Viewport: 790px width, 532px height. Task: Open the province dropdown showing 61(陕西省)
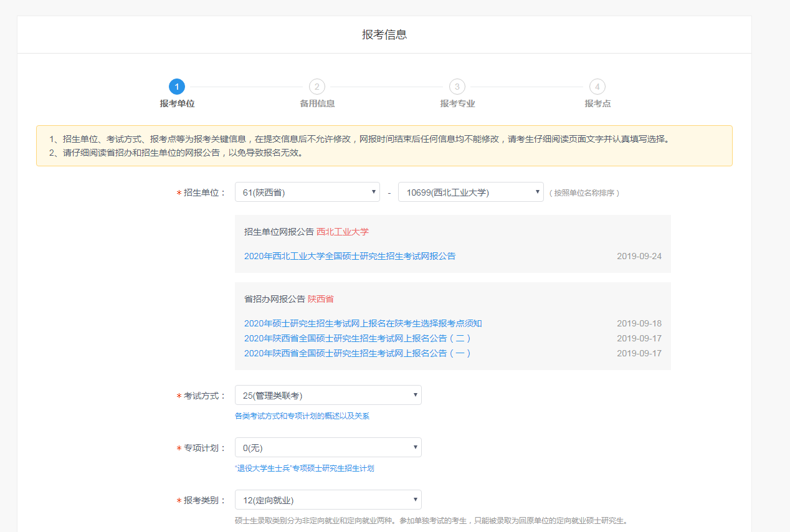(x=307, y=191)
